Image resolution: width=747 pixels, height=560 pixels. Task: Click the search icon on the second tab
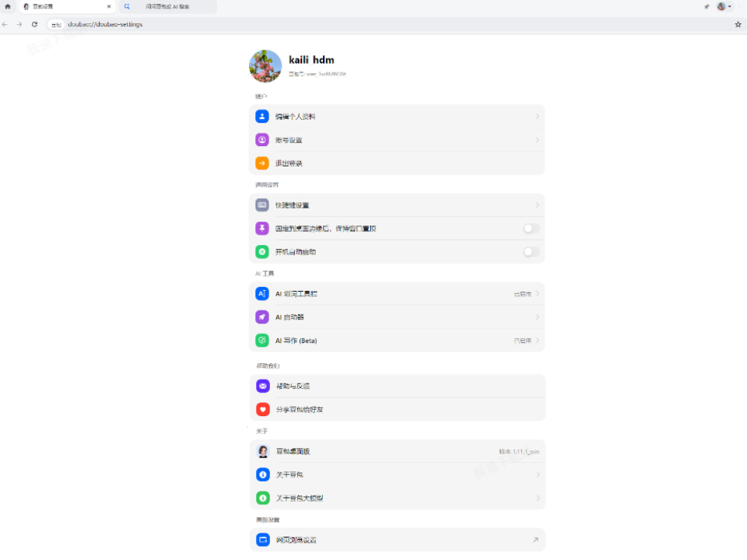(x=127, y=7)
